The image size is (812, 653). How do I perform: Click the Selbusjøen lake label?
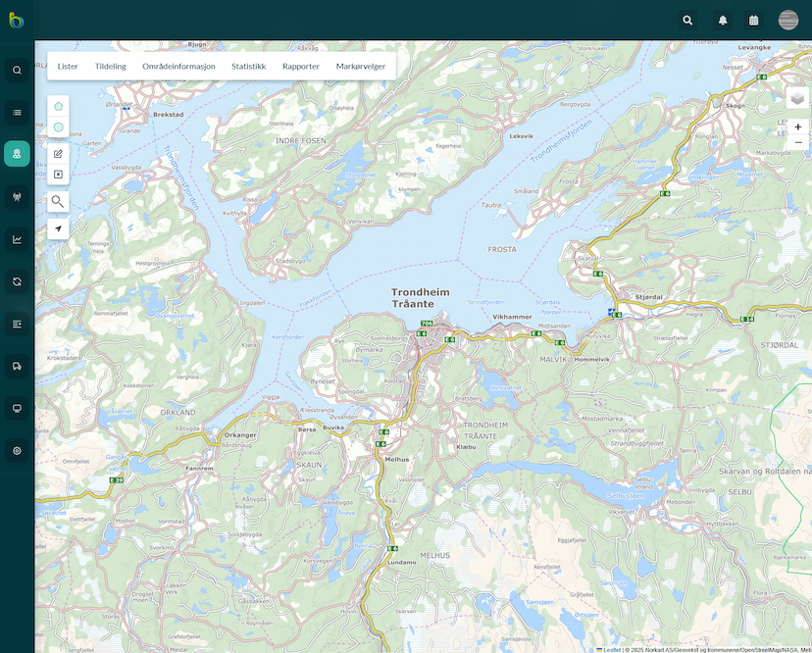click(626, 495)
